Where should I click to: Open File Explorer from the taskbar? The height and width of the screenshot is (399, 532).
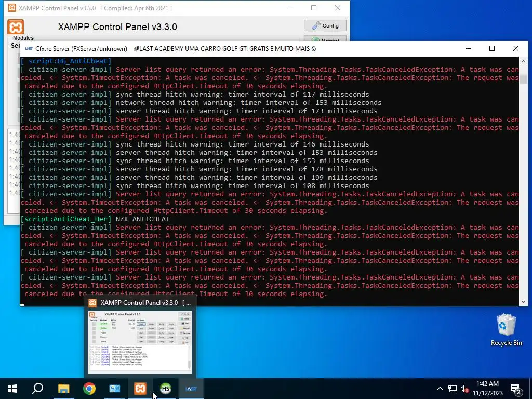(x=63, y=389)
